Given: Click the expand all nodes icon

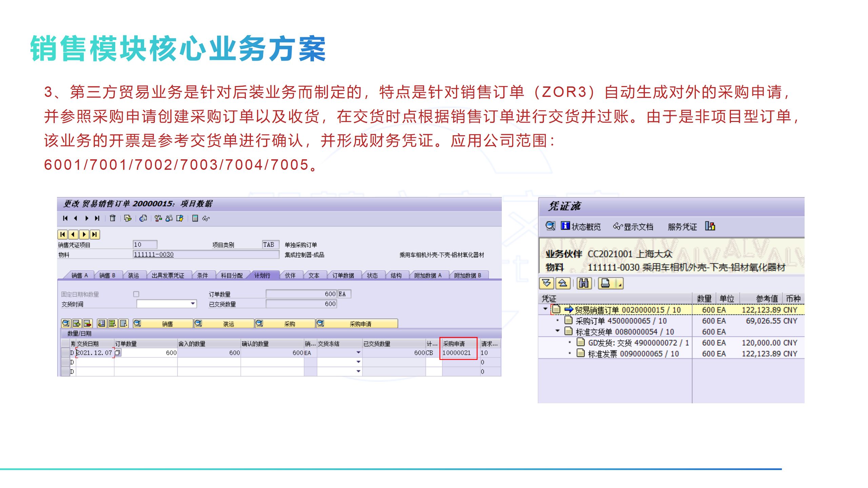Looking at the screenshot, I should click(x=546, y=283).
